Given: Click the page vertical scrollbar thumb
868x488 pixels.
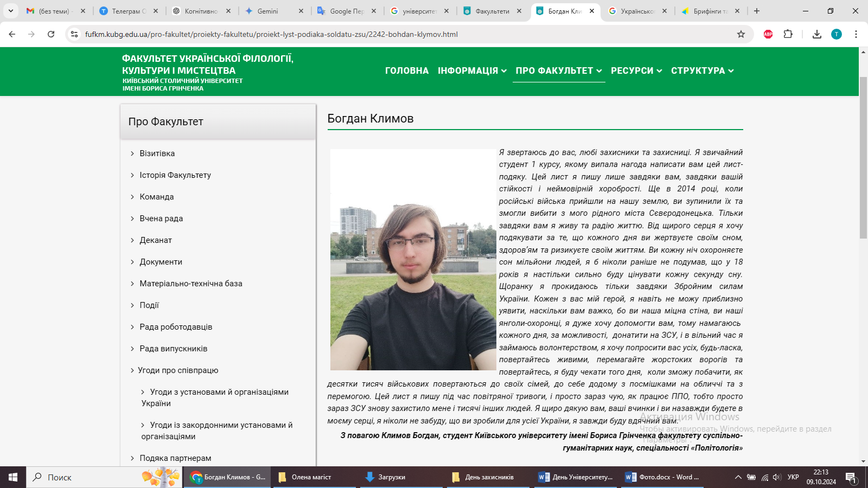Looking at the screenshot, I should [x=863, y=157].
